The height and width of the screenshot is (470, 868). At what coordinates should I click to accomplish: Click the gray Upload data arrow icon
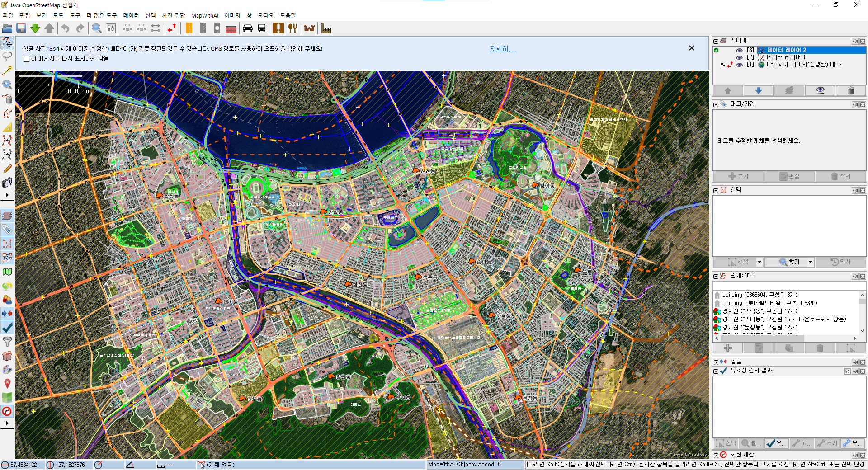49,28
